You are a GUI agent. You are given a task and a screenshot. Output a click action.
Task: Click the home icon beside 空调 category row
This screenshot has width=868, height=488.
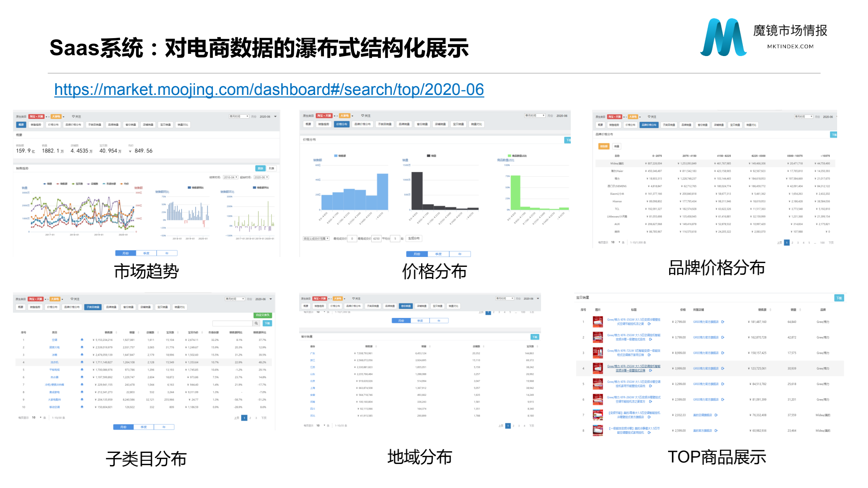[x=82, y=340]
